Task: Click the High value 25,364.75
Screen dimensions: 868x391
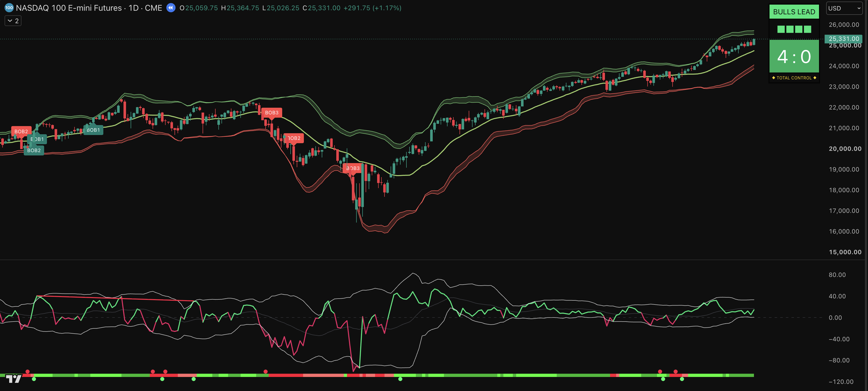Action: 243,8
